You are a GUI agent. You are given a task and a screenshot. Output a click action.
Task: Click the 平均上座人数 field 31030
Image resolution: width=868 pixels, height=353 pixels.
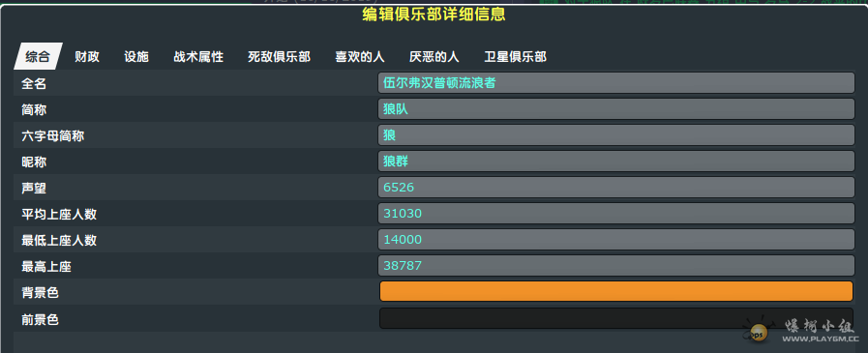[616, 213]
